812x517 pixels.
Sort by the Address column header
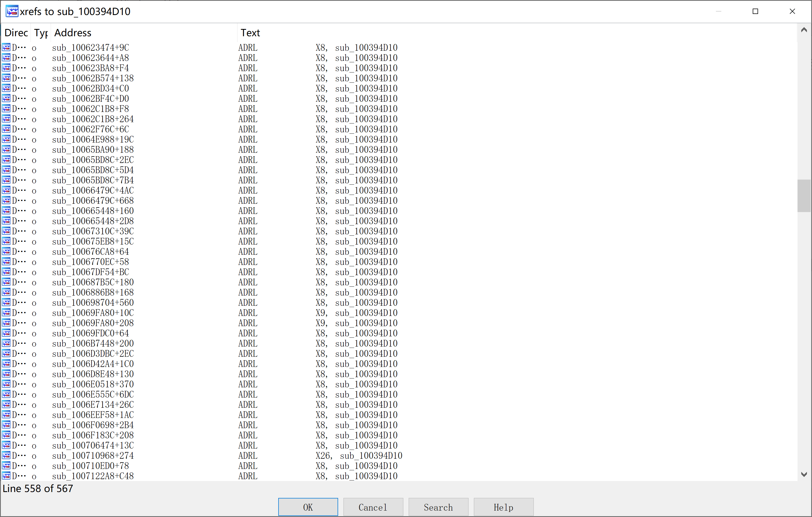point(73,33)
